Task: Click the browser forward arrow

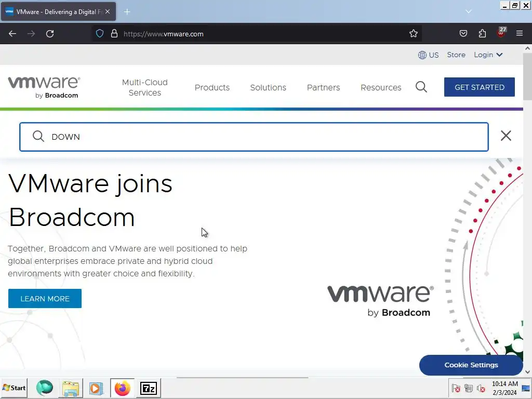Action: [x=31, y=34]
